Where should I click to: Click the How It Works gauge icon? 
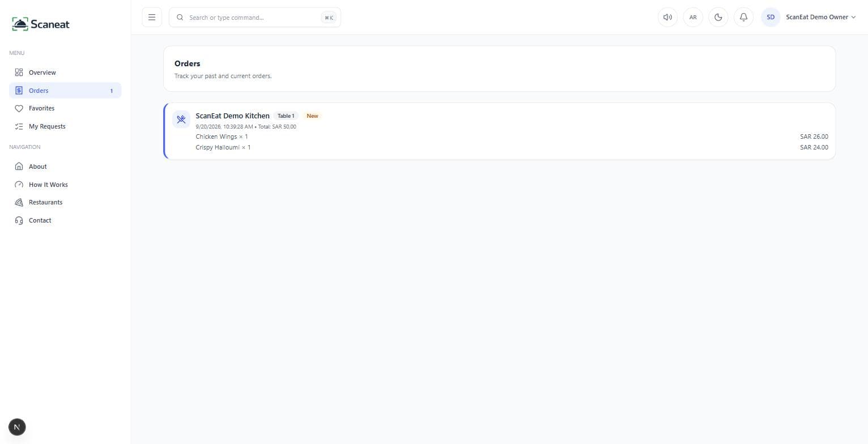pos(19,185)
